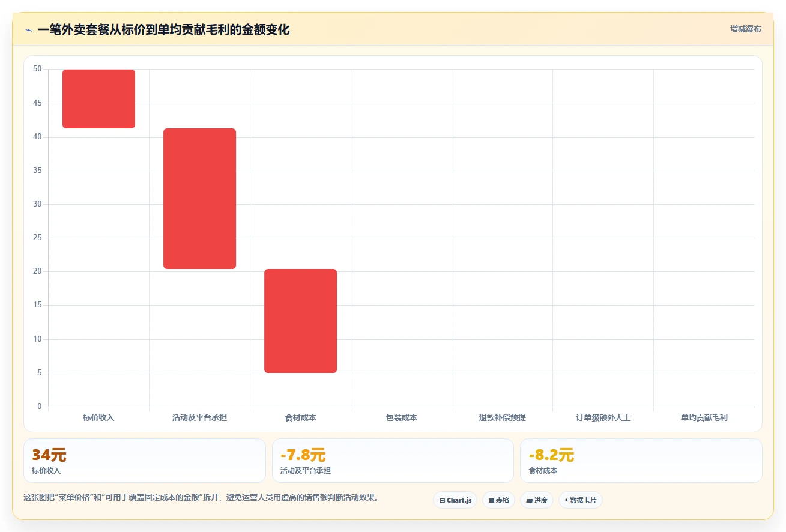Click the 增减瀑布 label in the header
This screenshot has height=532, width=786.
[745, 29]
